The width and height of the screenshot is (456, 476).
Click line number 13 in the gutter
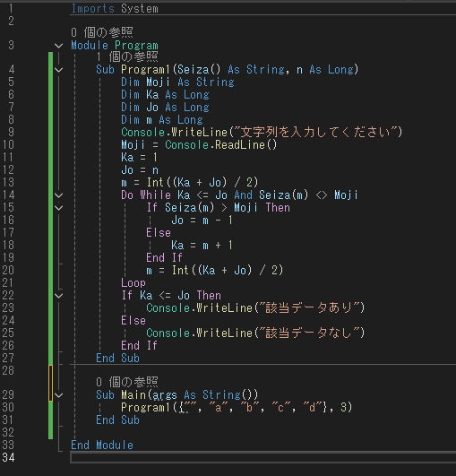click(8, 182)
